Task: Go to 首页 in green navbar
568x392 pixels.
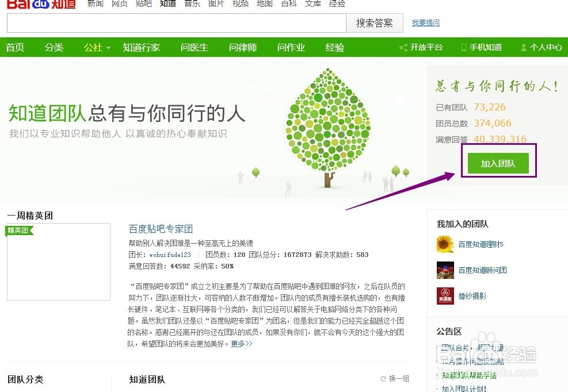Action: click(x=15, y=47)
